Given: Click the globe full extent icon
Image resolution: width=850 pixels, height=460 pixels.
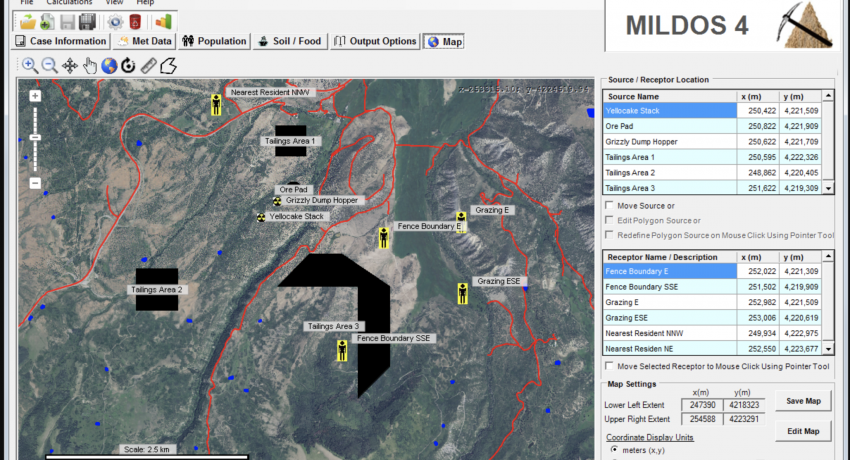Looking at the screenshot, I should point(109,65).
